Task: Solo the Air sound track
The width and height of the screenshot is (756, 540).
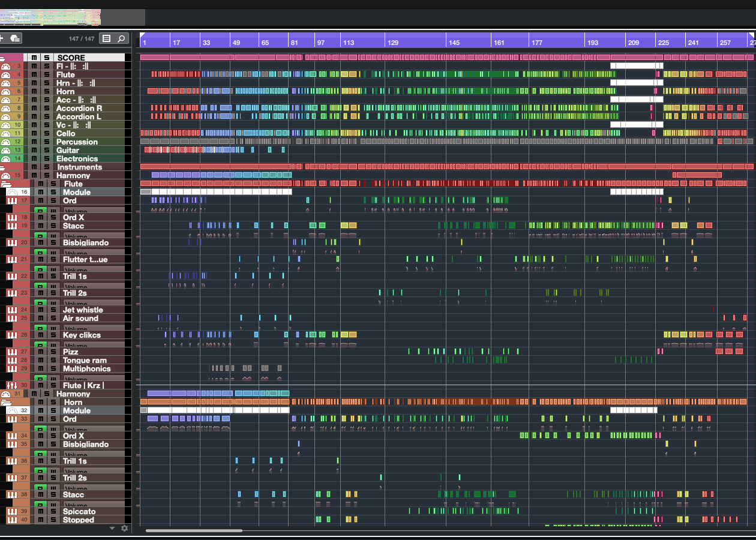Action: (53, 319)
